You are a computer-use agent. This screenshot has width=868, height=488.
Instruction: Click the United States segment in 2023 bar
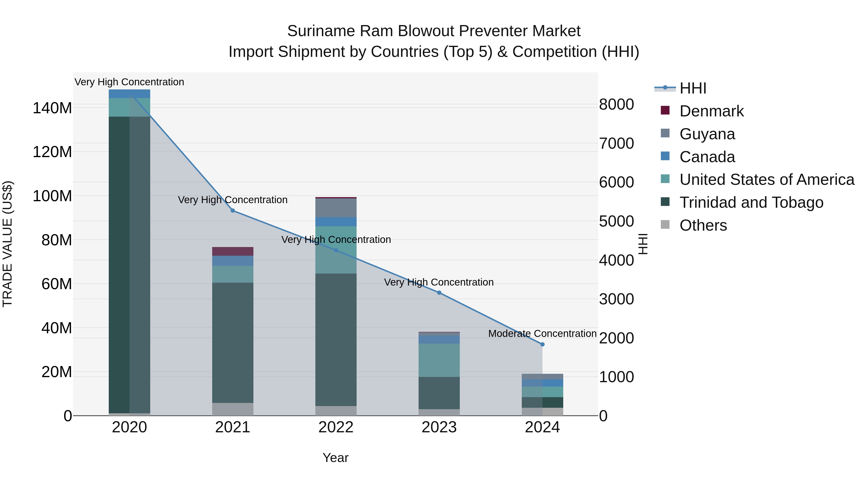coord(439,360)
